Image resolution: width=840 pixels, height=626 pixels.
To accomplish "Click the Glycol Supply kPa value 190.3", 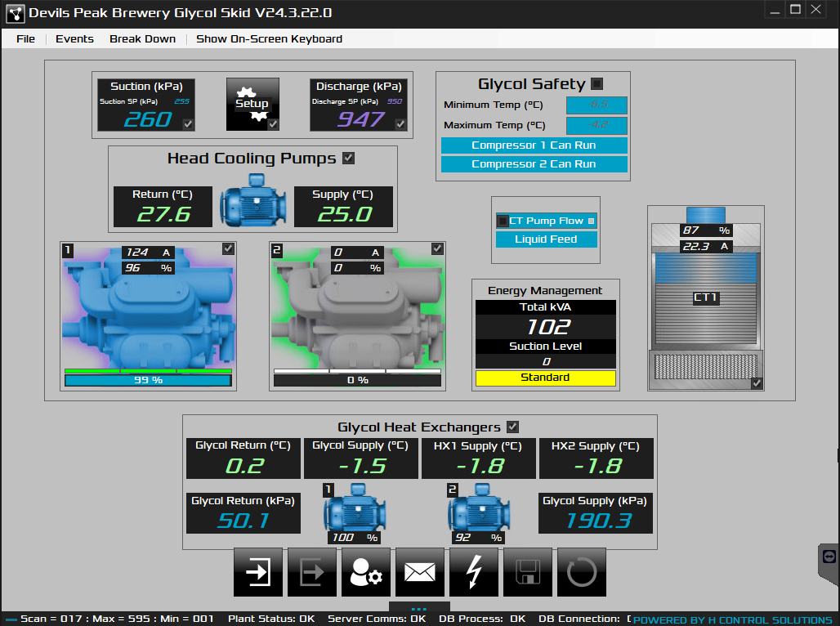I will [x=598, y=521].
